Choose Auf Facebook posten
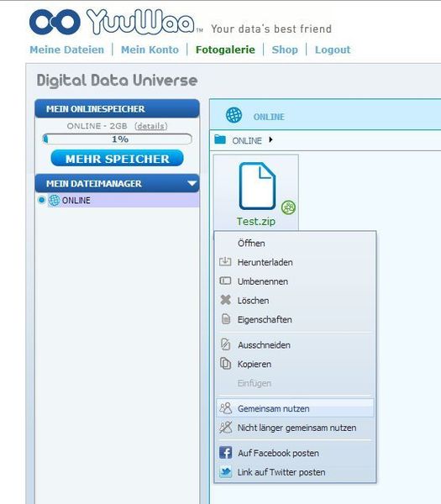Screen dimensions: 441x504 click(x=295, y=453)
